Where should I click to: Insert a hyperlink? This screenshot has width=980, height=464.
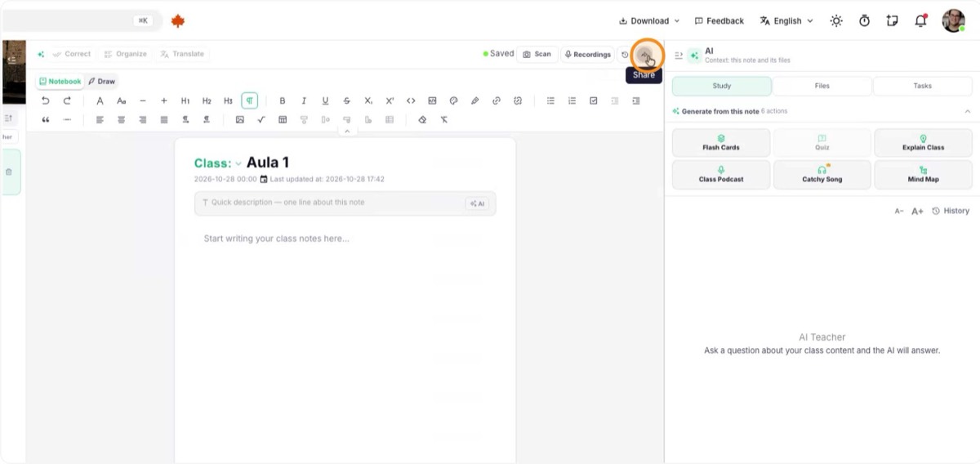pyautogui.click(x=496, y=100)
